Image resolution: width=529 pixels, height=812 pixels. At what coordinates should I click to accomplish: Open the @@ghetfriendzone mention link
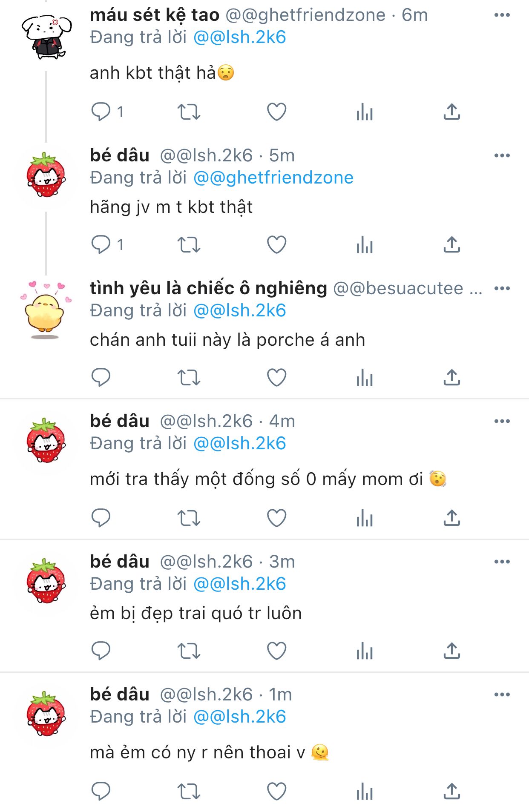[273, 178]
